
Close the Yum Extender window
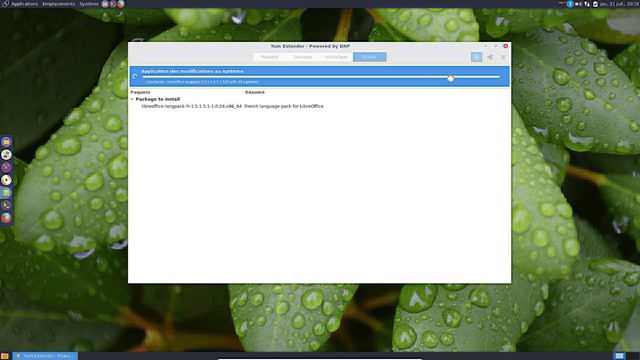(505, 46)
